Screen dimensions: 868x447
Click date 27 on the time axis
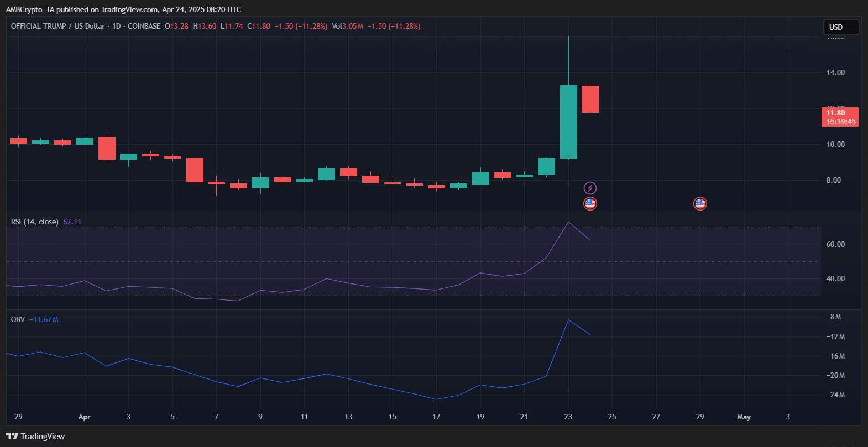pos(656,417)
